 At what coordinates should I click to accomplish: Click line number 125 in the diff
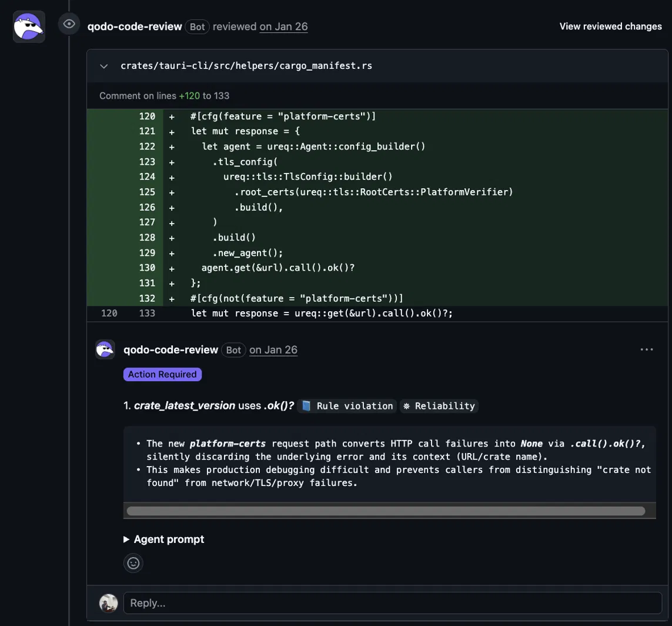click(147, 192)
